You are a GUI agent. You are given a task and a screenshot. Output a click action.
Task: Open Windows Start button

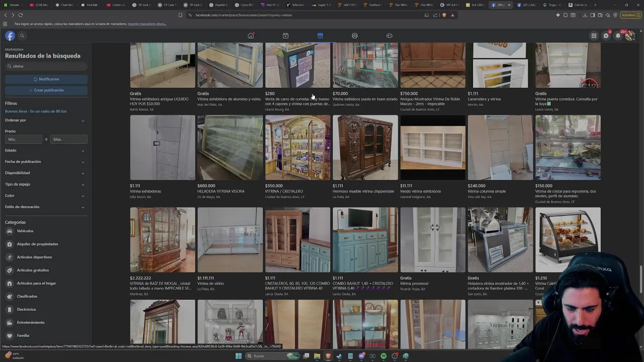point(238,356)
